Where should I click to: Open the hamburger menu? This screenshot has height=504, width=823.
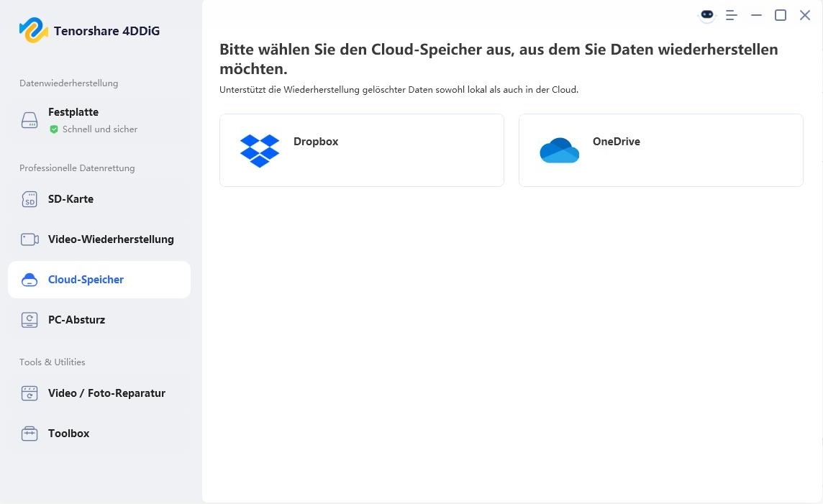click(731, 14)
